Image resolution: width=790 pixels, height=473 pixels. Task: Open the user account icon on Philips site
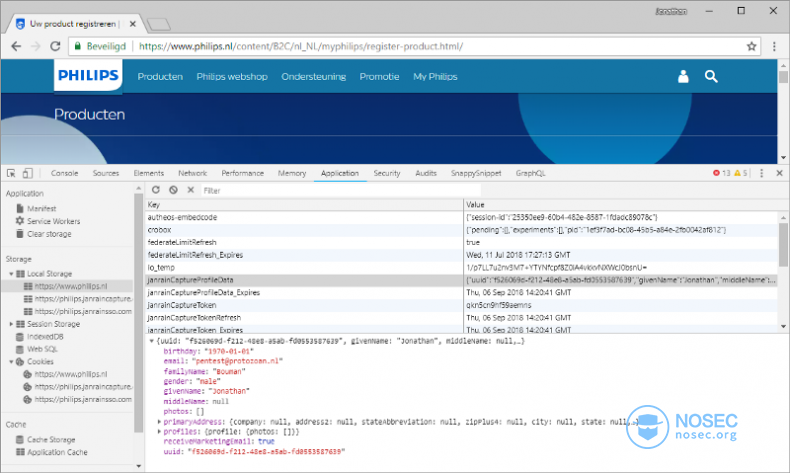(x=683, y=77)
